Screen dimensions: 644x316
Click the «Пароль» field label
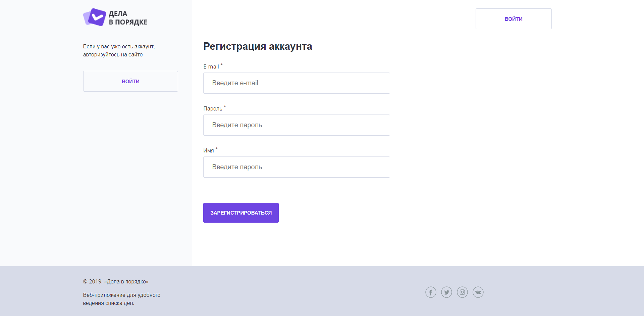click(x=214, y=108)
